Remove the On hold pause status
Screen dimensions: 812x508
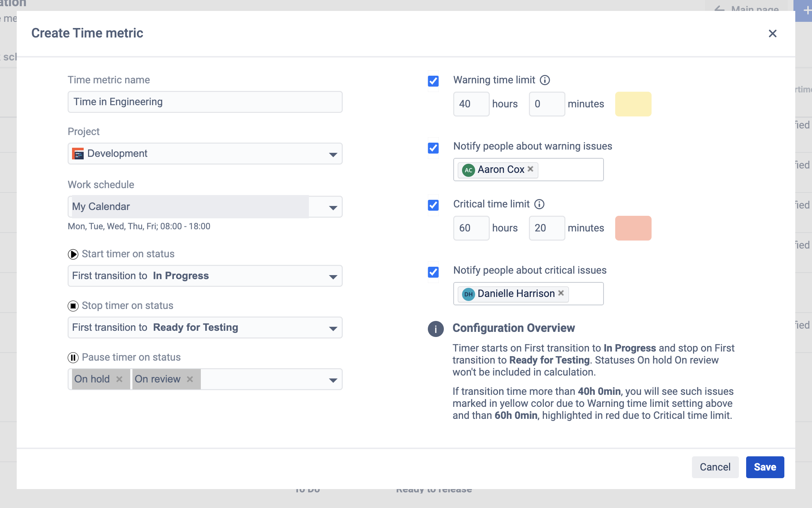(x=119, y=379)
